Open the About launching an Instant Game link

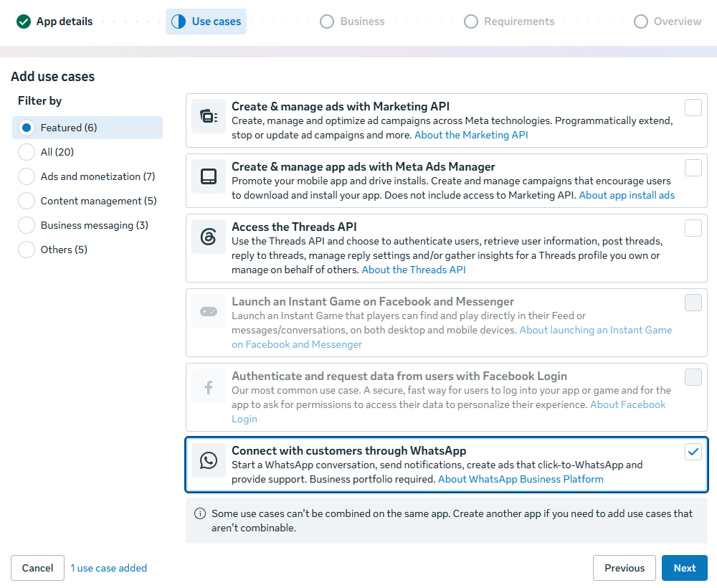coord(595,330)
